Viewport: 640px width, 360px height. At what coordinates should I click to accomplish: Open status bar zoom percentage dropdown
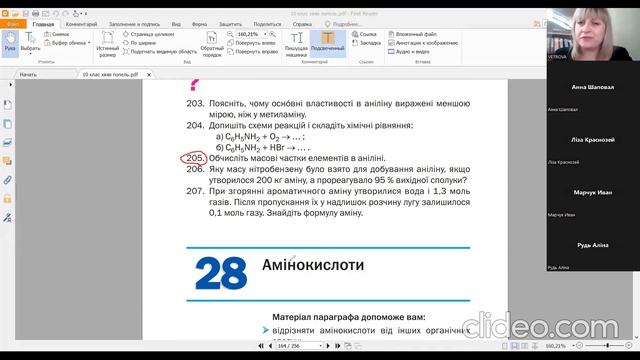[x=573, y=346]
